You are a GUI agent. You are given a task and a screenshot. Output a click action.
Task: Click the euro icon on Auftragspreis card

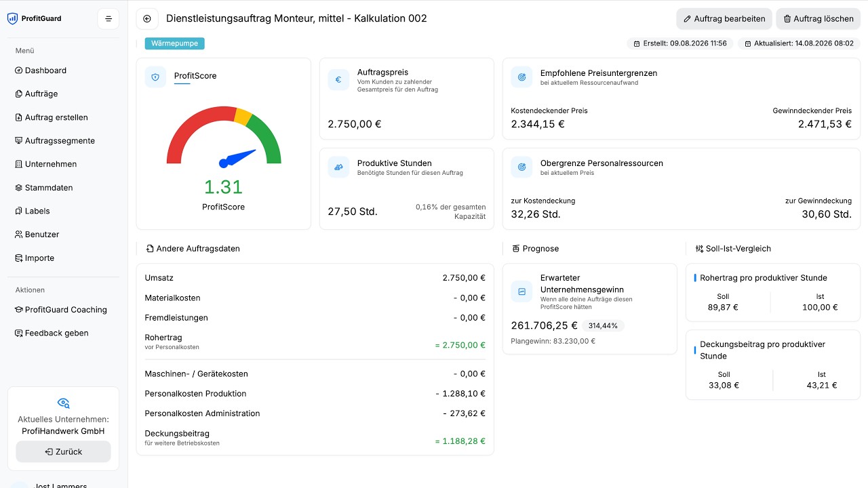[338, 79]
